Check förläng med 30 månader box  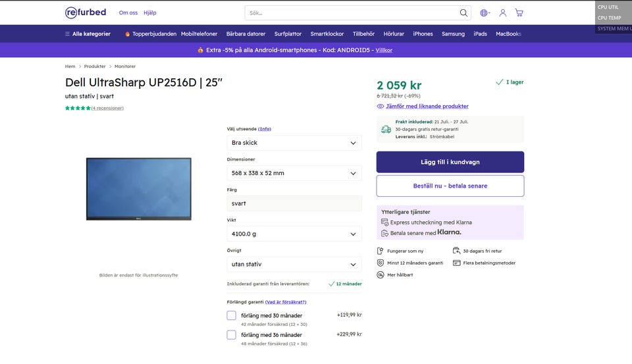click(x=231, y=315)
